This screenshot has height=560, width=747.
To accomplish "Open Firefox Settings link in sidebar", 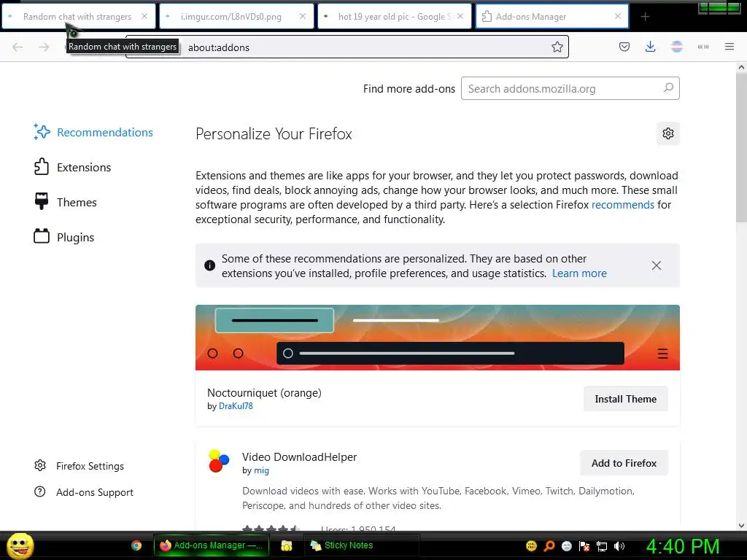I will [79, 466].
